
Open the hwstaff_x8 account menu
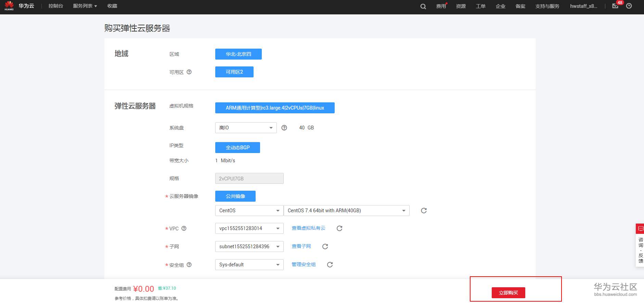pos(583,6)
